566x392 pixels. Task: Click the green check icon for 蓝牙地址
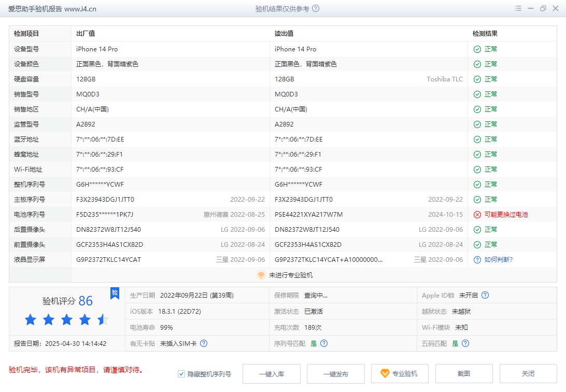pyautogui.click(x=477, y=139)
